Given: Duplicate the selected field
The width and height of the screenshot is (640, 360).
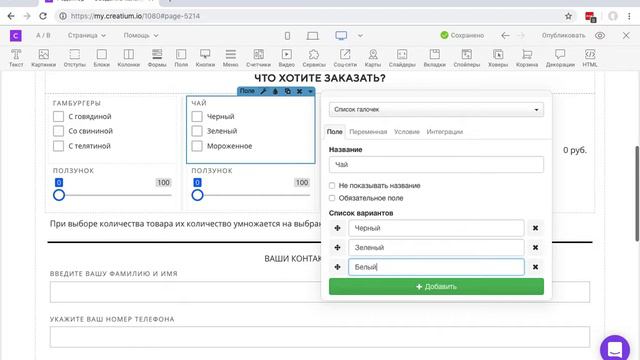Looking at the screenshot, I should 288,91.
